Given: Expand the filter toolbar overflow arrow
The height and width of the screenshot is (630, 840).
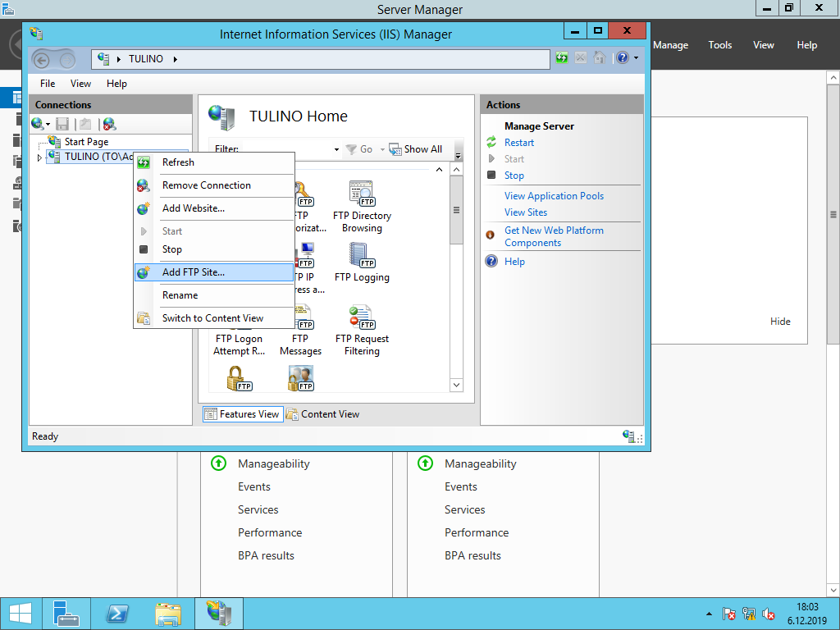Looking at the screenshot, I should tap(458, 156).
